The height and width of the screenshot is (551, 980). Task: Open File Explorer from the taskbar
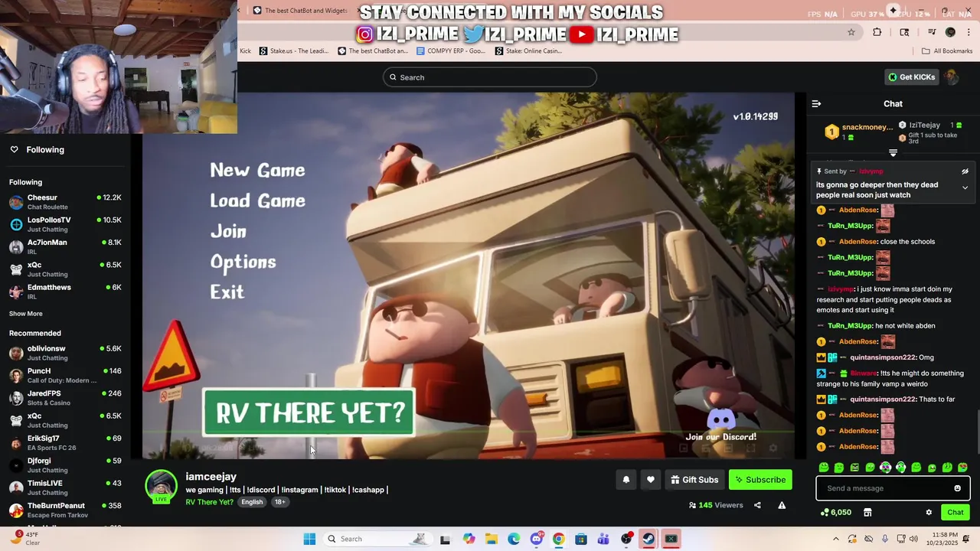pos(491,539)
